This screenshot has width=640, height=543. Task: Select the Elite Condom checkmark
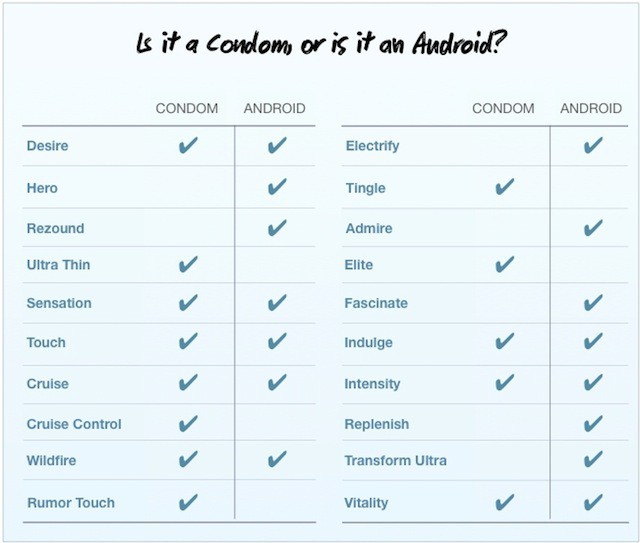point(504,265)
